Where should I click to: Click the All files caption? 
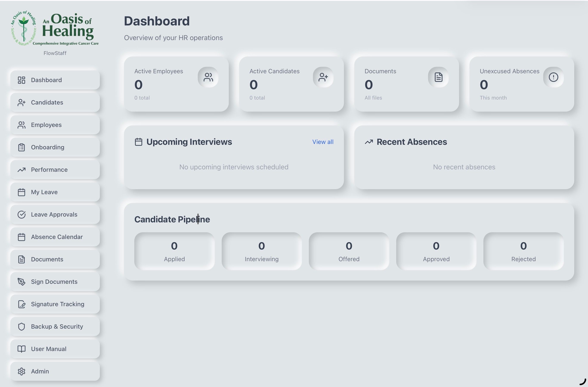coord(373,98)
